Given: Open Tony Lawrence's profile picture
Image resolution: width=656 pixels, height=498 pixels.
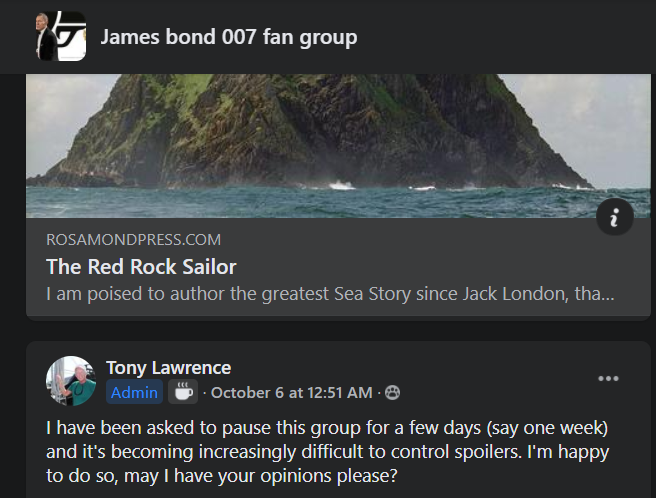Looking at the screenshot, I should 71,381.
